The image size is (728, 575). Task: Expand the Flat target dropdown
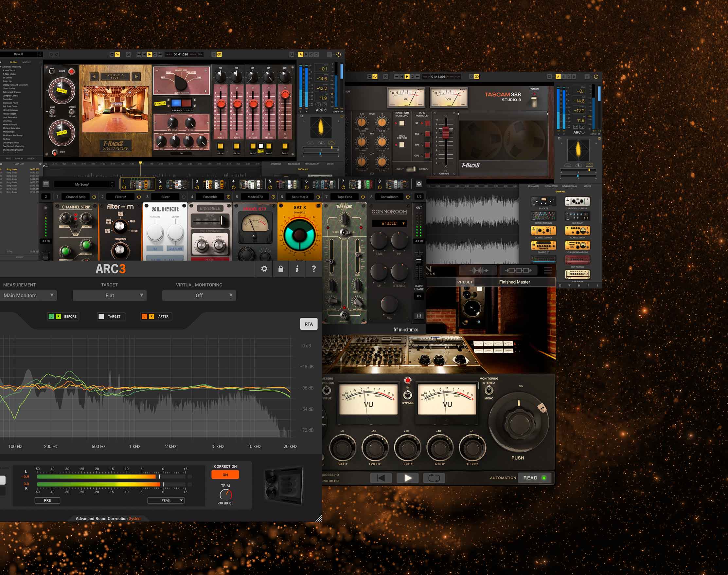point(110,295)
